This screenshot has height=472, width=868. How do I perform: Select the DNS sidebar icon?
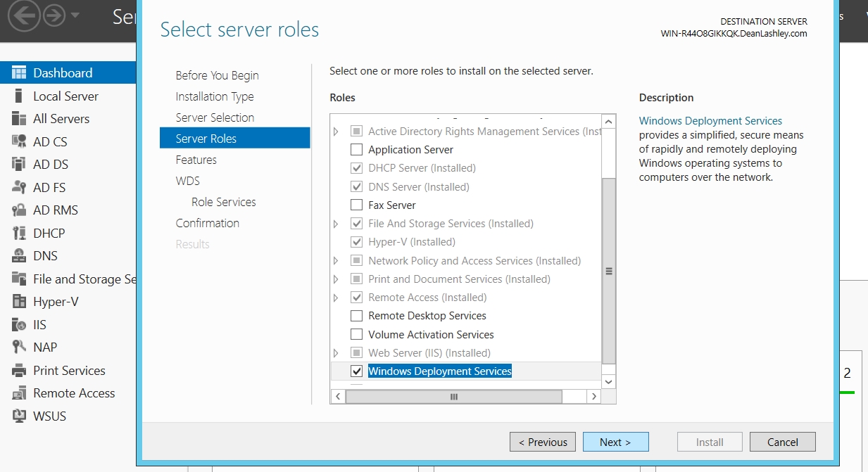(x=19, y=256)
